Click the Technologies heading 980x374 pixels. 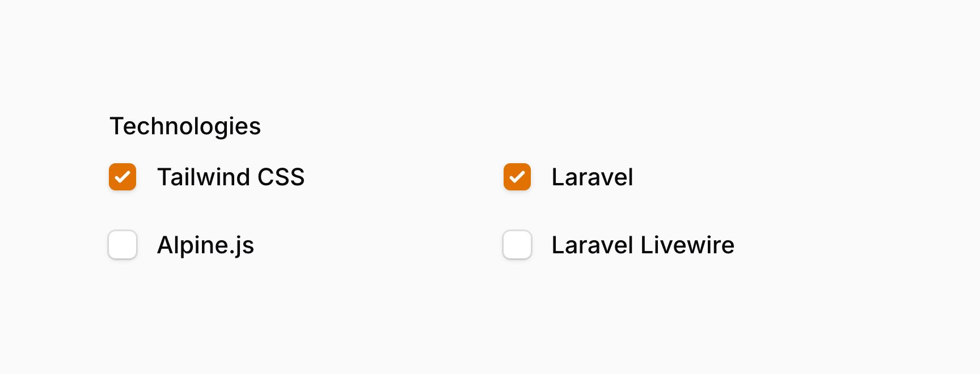point(185,126)
